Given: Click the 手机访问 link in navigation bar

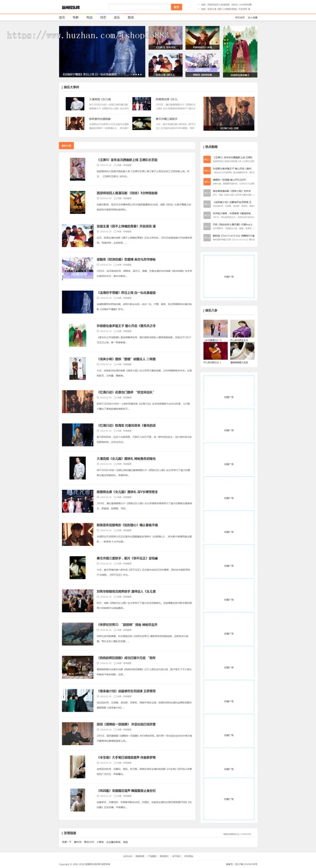Looking at the screenshot, I should click(x=240, y=18).
